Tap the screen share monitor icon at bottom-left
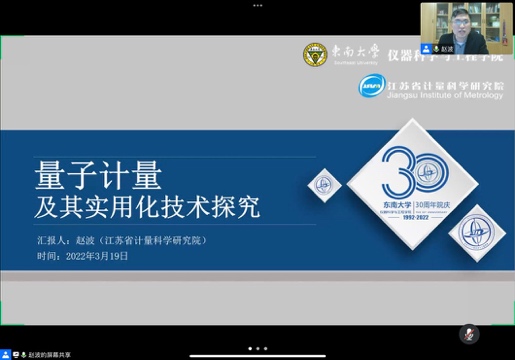The height and width of the screenshot is (360, 515). click(x=16, y=355)
